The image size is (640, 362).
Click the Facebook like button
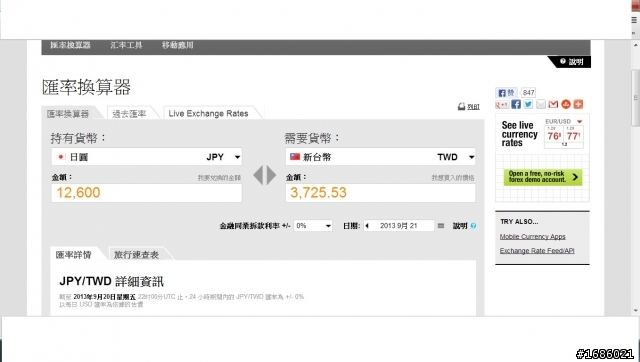pos(507,93)
